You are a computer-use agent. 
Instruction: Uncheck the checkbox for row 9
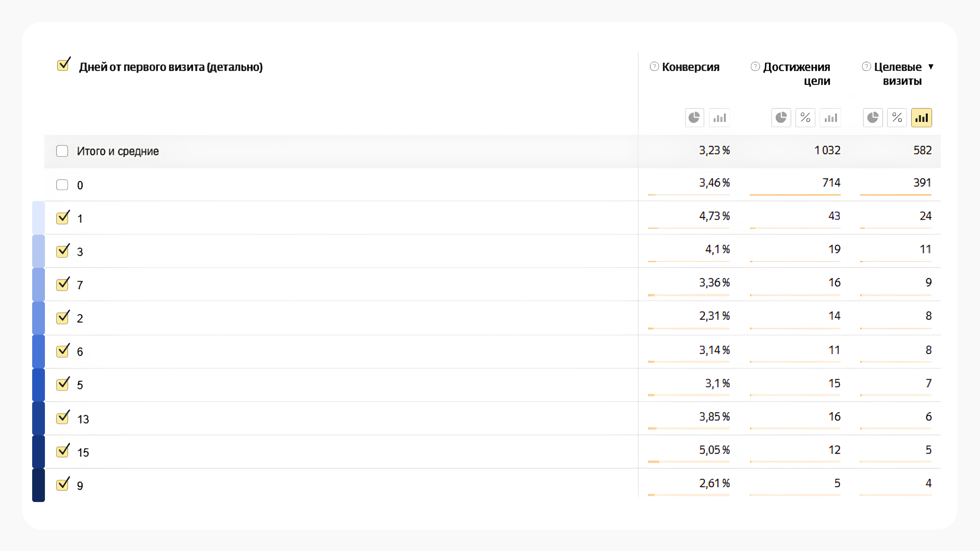point(63,484)
